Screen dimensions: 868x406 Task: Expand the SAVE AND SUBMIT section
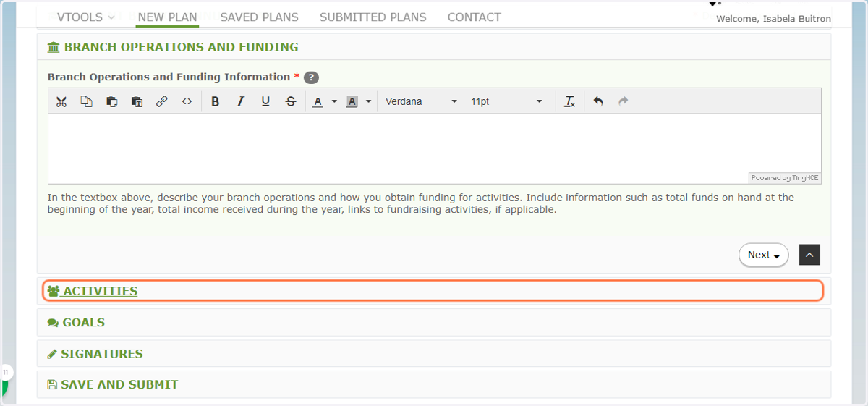click(434, 385)
